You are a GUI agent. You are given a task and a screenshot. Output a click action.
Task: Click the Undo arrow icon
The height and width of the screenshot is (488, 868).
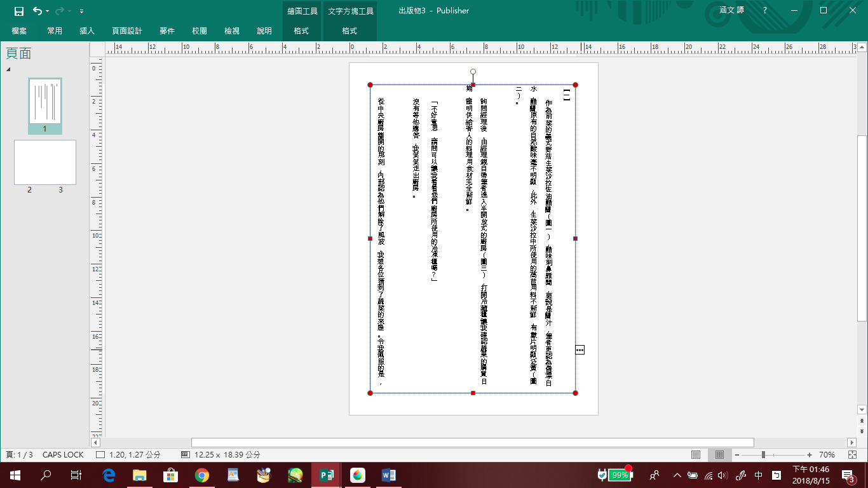click(x=37, y=11)
